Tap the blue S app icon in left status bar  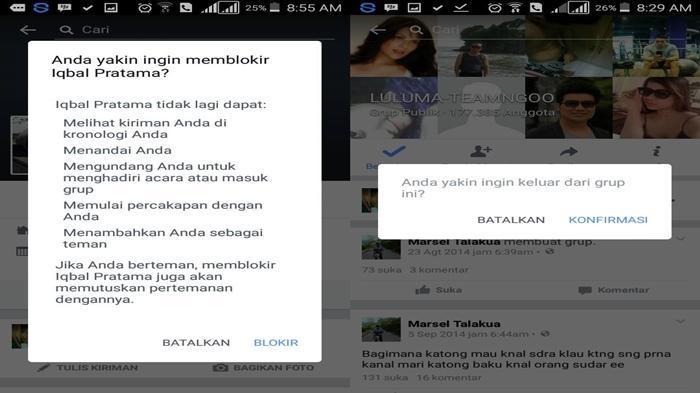(x=41, y=8)
